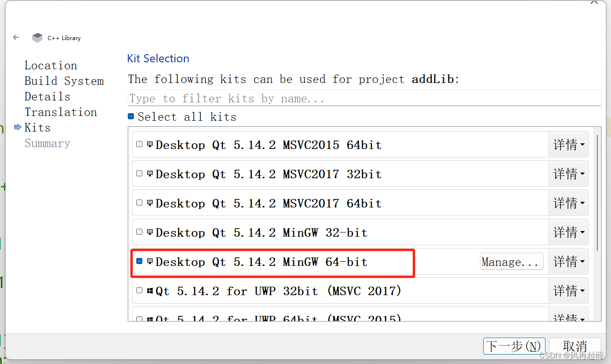The width and height of the screenshot is (611, 364).
Task: Expand details for MSVC2017 32bit kit
Action: (x=569, y=174)
